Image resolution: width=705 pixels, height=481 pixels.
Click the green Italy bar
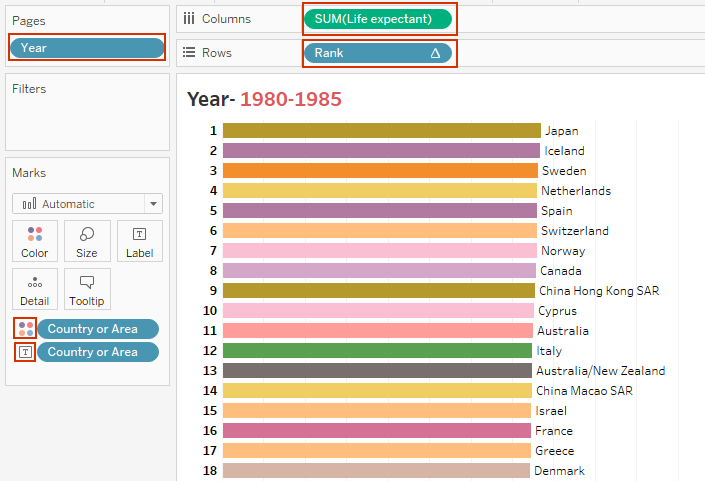tap(377, 351)
